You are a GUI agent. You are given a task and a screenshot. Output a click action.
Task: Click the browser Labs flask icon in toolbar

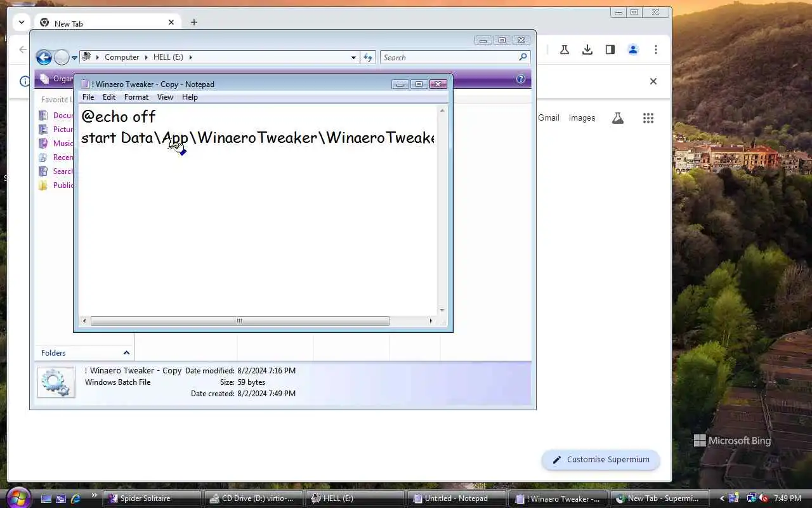coord(565,50)
